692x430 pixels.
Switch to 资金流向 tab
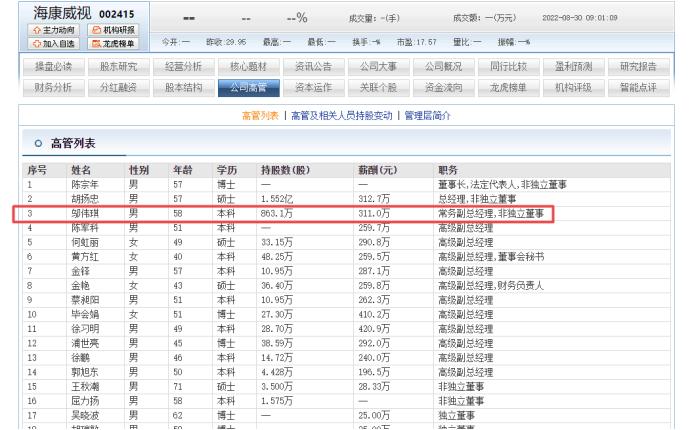pos(443,87)
